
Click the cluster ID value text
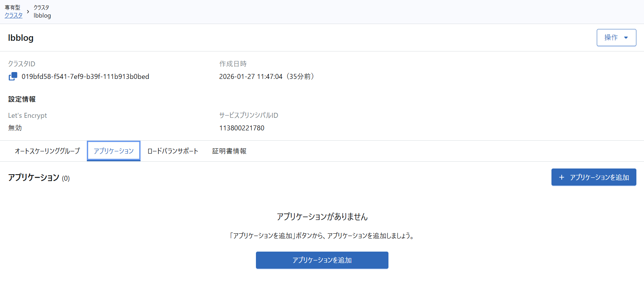pyautogui.click(x=85, y=76)
